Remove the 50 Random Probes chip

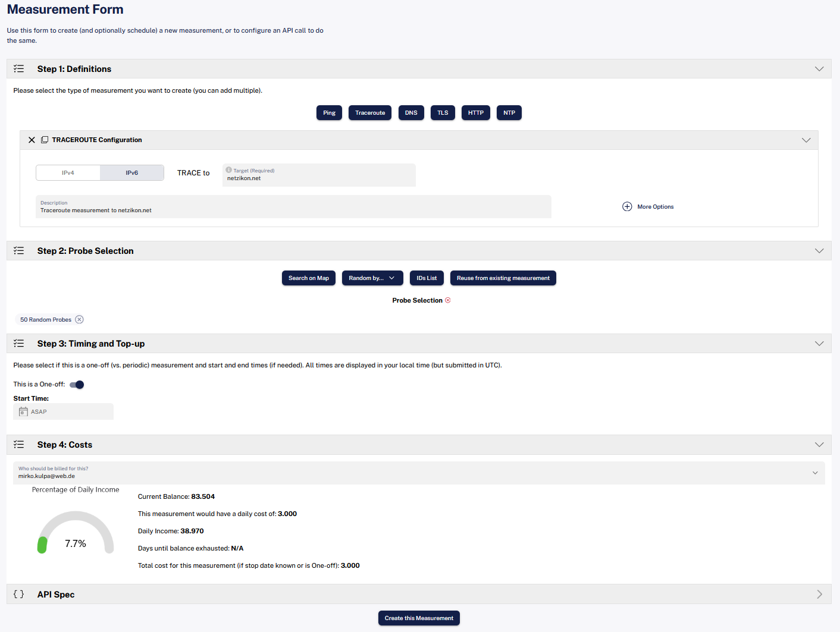coord(79,319)
